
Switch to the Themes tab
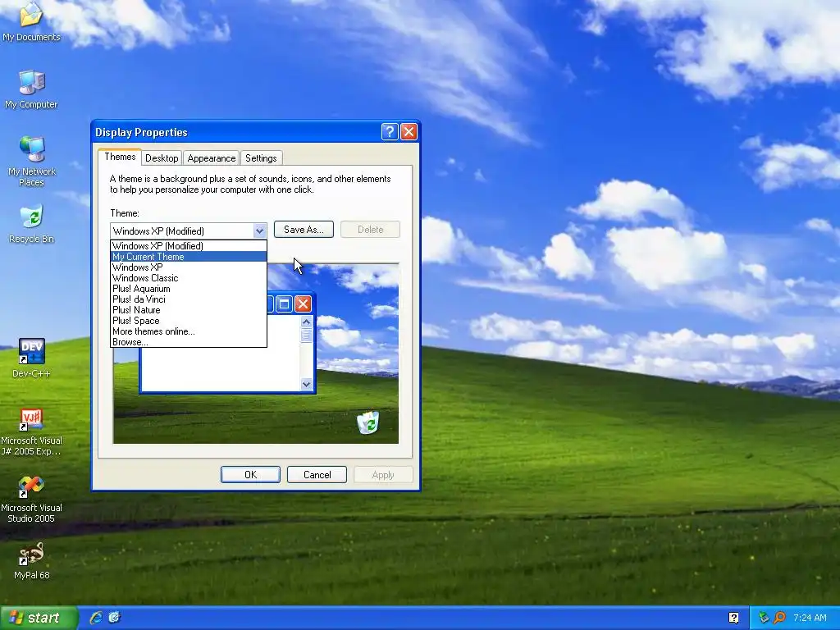[120, 157]
